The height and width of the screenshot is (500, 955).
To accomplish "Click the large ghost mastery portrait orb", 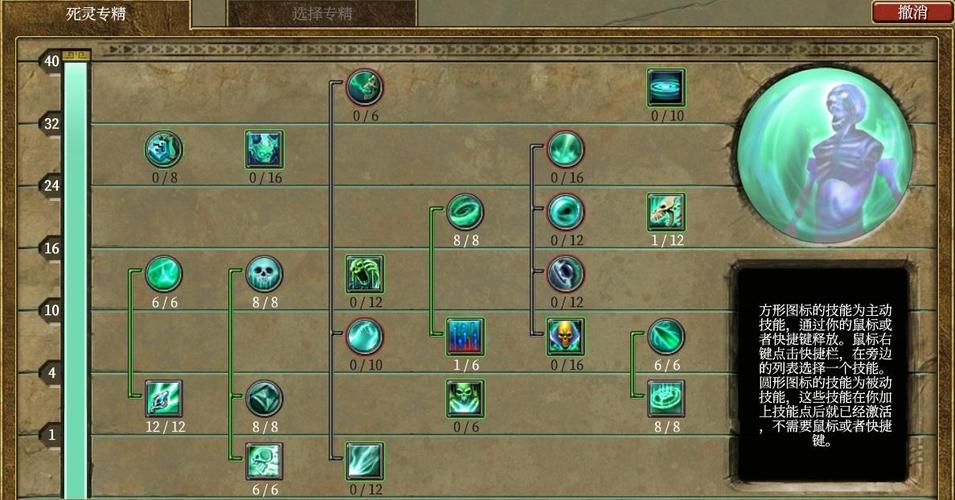I will tap(825, 155).
